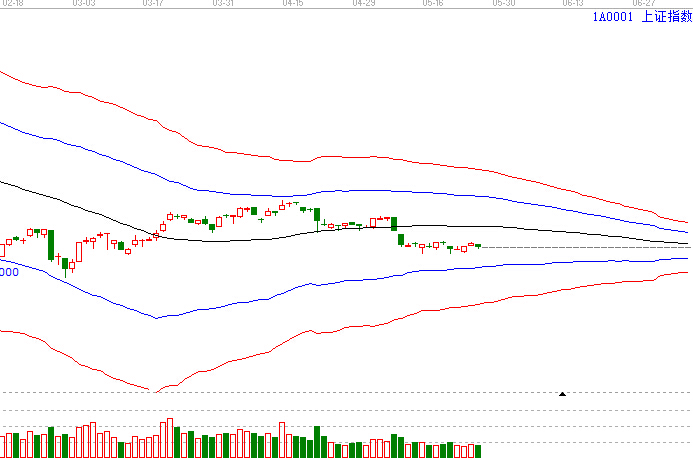Click the 04-29 date label
The width and height of the screenshot is (693, 458).
(x=364, y=4)
